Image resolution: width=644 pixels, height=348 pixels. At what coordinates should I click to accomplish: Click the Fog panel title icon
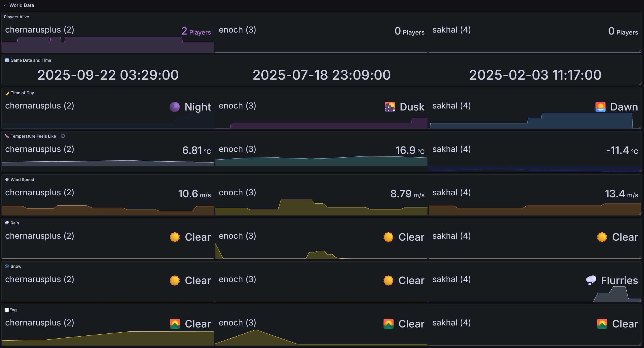pyautogui.click(x=7, y=310)
